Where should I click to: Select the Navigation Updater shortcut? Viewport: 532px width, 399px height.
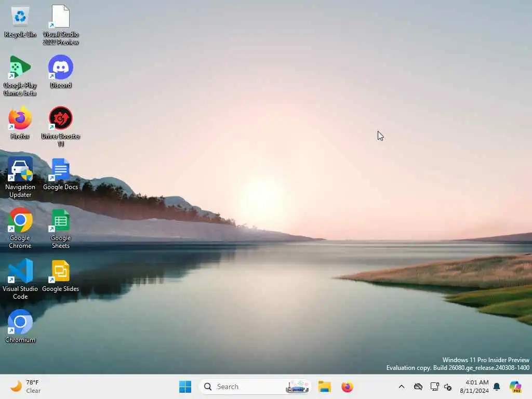[x=20, y=178]
